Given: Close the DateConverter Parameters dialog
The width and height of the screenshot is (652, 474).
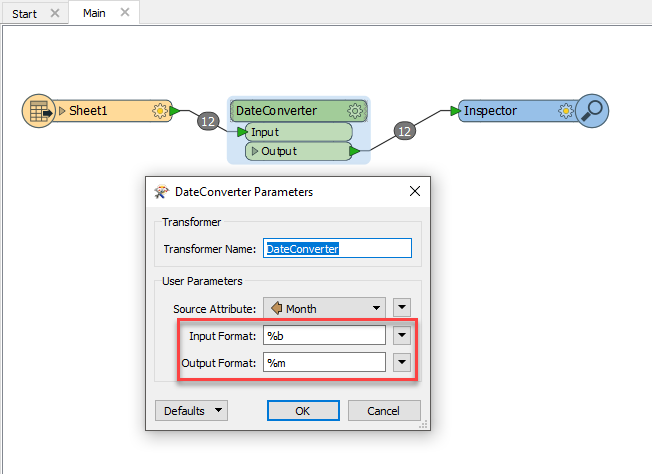Looking at the screenshot, I should [x=415, y=191].
